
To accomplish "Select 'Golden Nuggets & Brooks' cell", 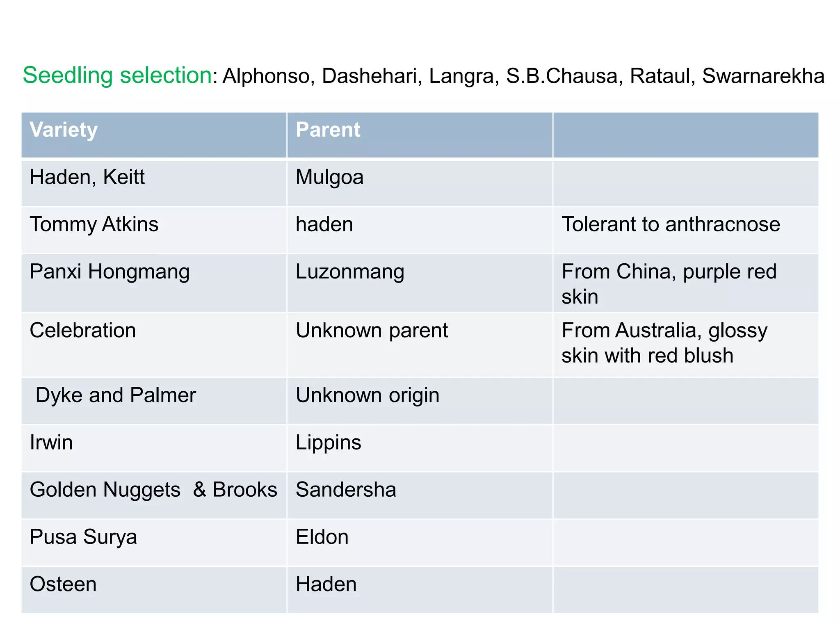I will (153, 490).
